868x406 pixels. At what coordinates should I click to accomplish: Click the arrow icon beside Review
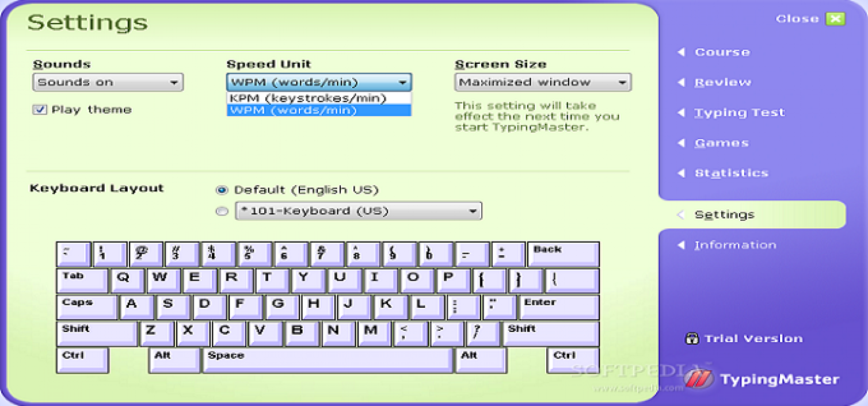[x=682, y=82]
